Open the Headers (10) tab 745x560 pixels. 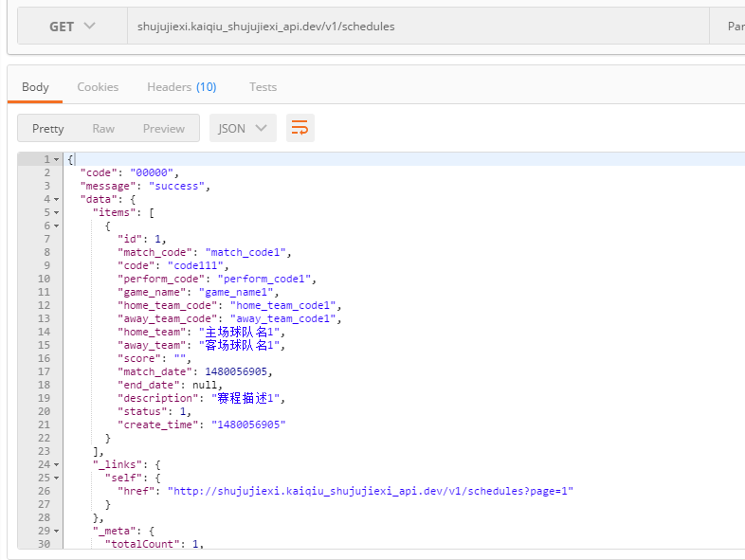[181, 87]
